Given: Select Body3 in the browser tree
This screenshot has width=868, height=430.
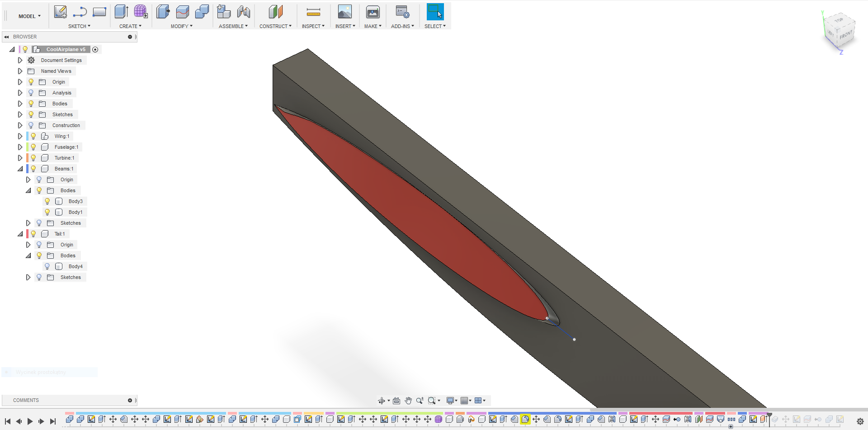Looking at the screenshot, I should tap(75, 201).
